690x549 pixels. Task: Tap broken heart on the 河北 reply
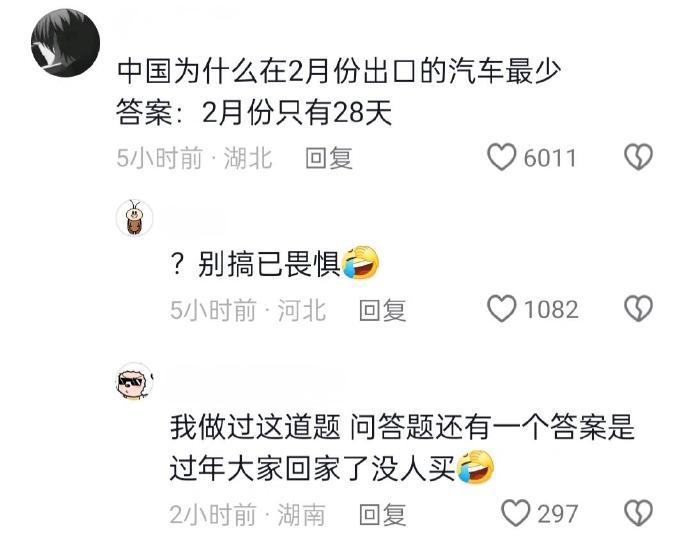(639, 308)
